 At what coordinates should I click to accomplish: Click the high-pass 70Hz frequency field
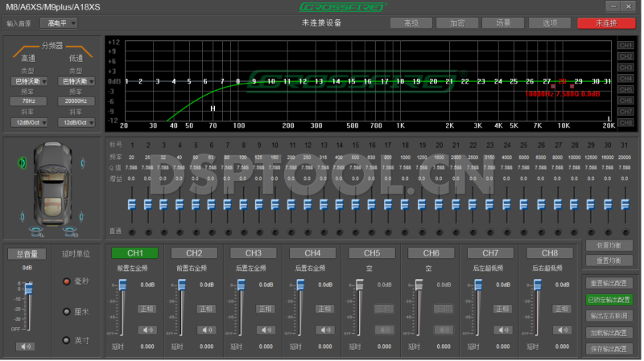(29, 101)
